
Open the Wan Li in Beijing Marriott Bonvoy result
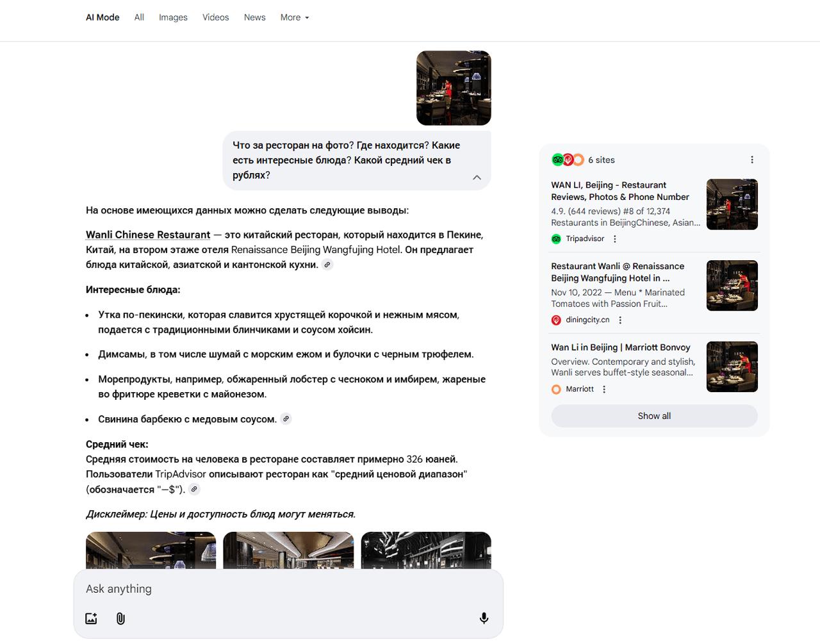pyautogui.click(x=620, y=347)
